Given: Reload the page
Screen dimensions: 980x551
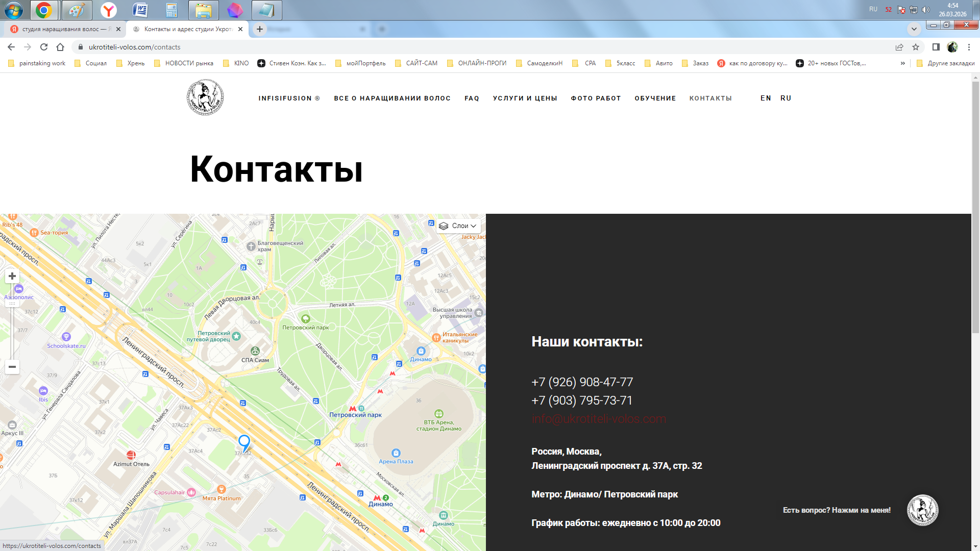Looking at the screenshot, I should click(44, 47).
